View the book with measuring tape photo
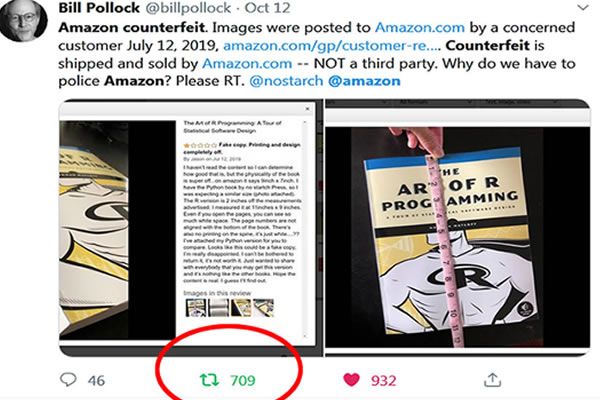 pos(458,227)
